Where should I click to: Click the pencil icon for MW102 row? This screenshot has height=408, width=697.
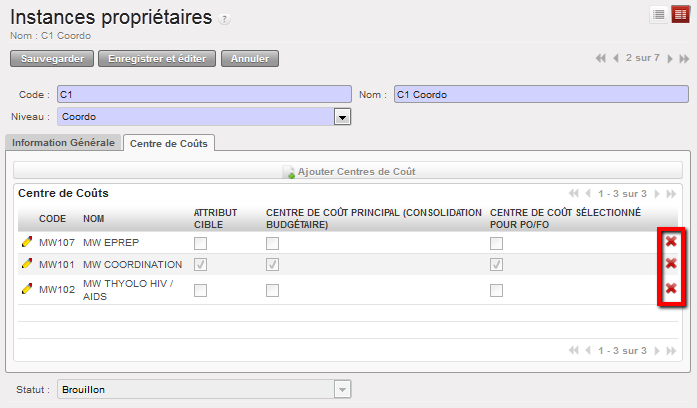pyautogui.click(x=26, y=290)
